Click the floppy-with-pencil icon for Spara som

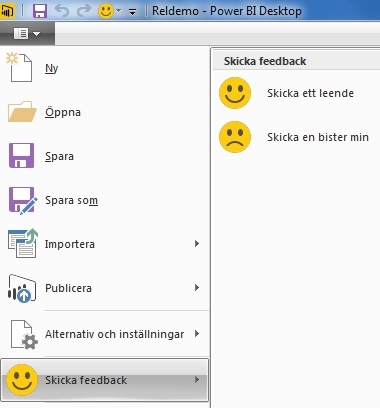pyautogui.click(x=22, y=201)
